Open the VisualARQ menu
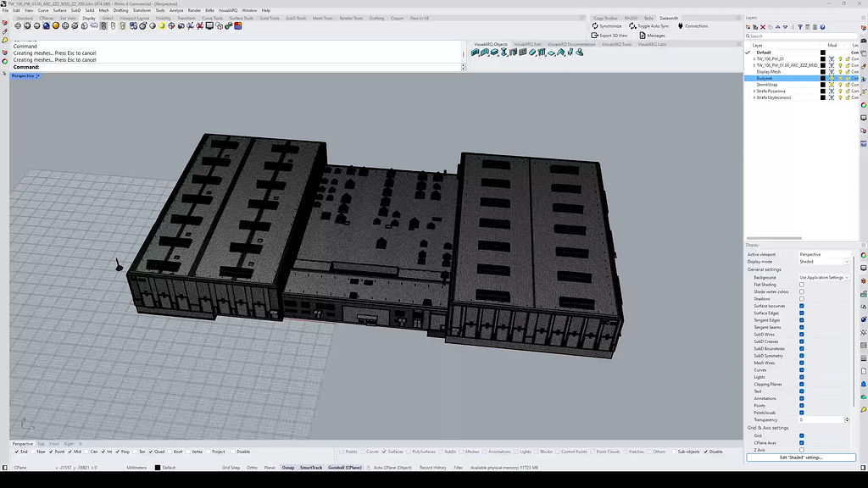The height and width of the screenshot is (488, 868). [228, 10]
